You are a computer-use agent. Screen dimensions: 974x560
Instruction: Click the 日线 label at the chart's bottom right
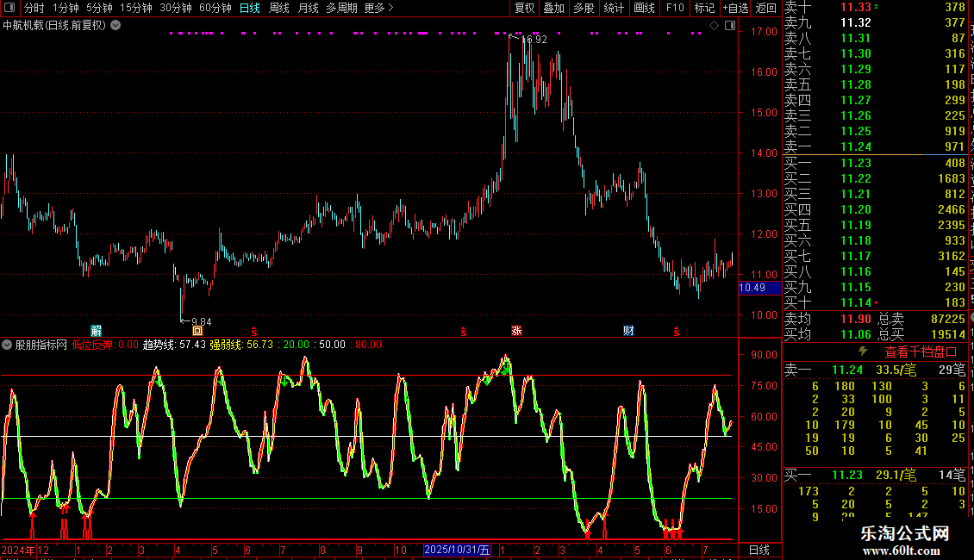(x=759, y=550)
